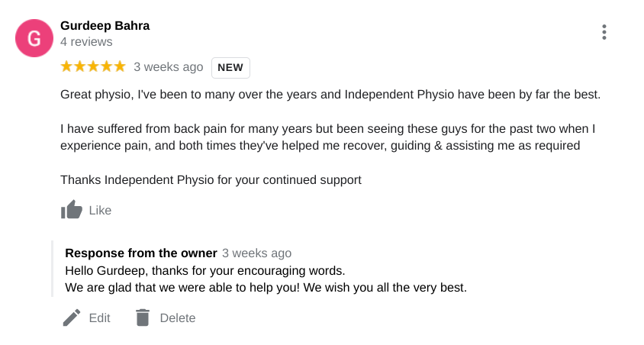Open Gurdeep Bahra's pink G avatar
The height and width of the screenshot is (345, 644).
34,38
